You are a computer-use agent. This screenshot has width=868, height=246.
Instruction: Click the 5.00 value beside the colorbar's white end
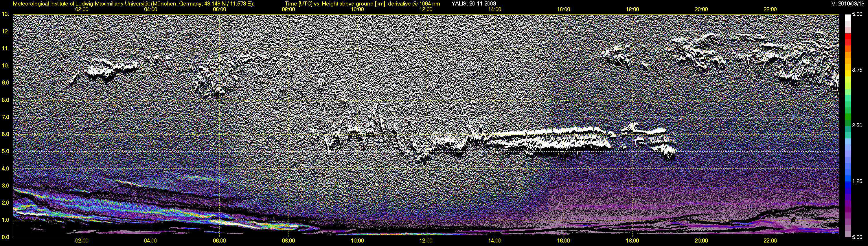[857, 14]
